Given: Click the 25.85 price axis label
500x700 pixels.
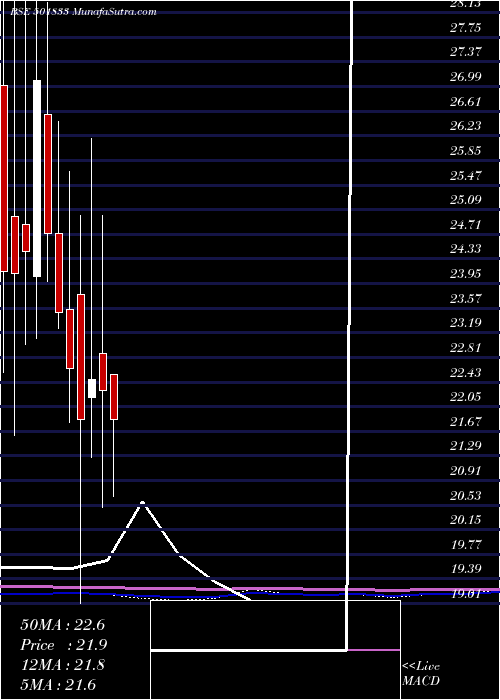Looking at the screenshot, I should [x=465, y=151].
